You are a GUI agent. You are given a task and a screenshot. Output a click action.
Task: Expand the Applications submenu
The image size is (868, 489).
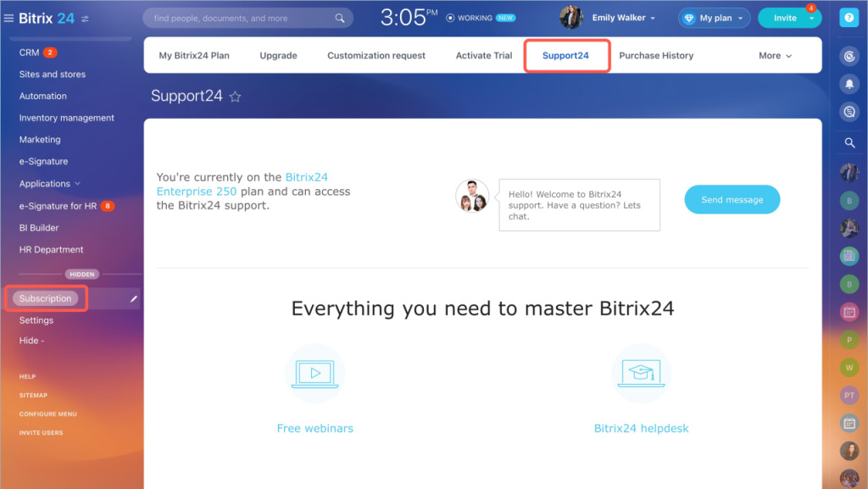pyautogui.click(x=50, y=184)
